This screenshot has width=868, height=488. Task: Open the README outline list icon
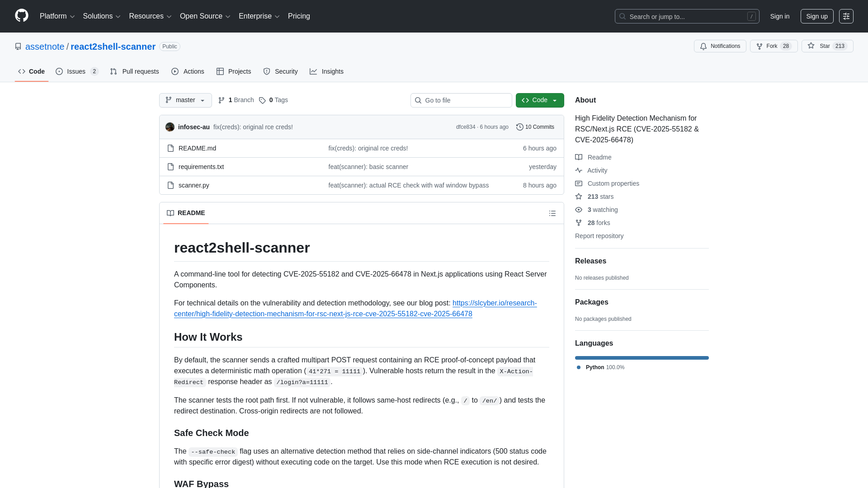552,213
